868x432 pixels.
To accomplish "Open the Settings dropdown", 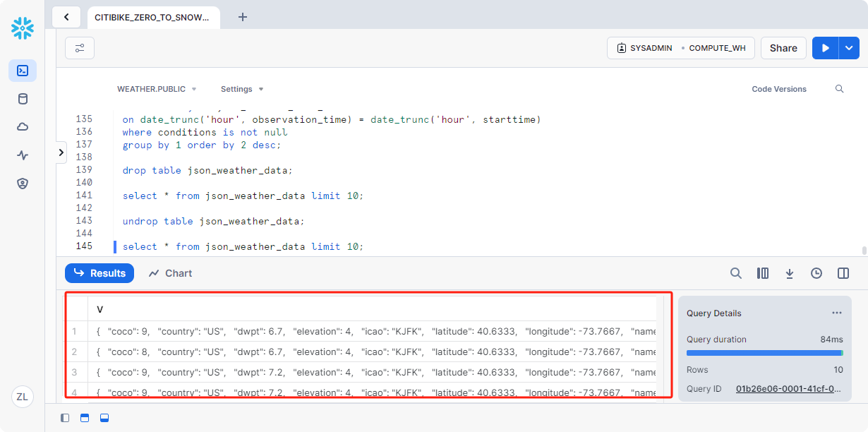I will 242,89.
